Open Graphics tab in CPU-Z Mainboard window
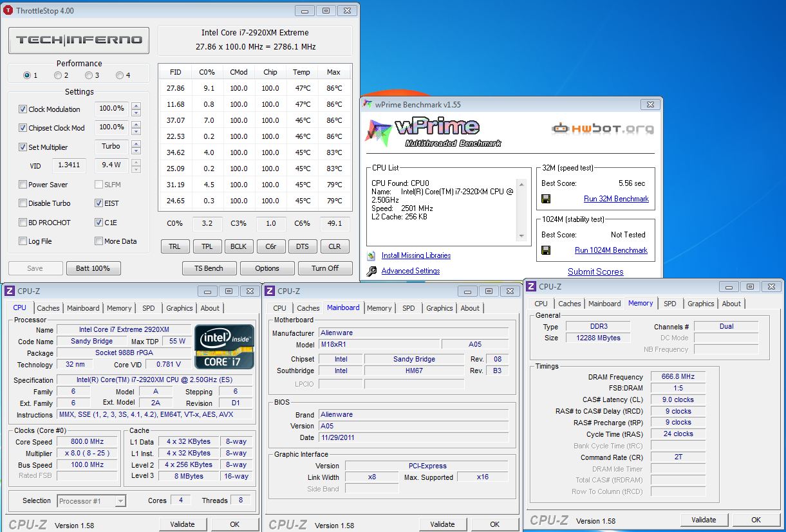This screenshot has height=532, width=786. [x=440, y=308]
